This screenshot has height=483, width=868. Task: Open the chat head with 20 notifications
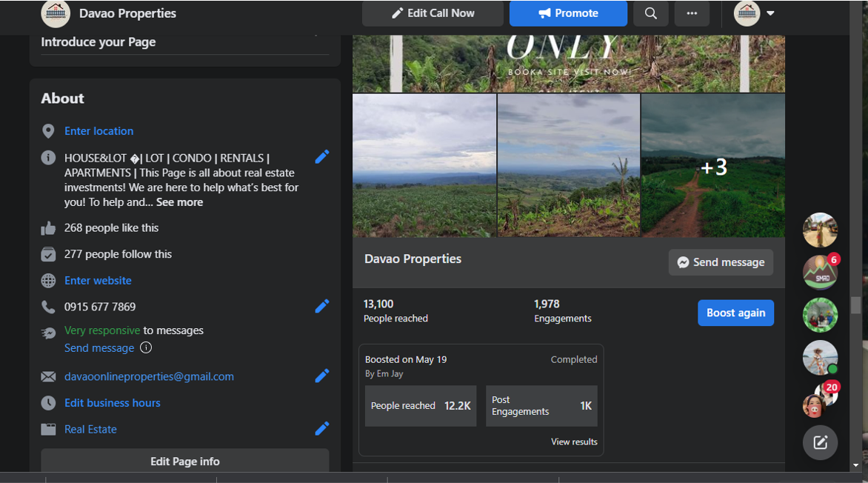pyautogui.click(x=820, y=400)
